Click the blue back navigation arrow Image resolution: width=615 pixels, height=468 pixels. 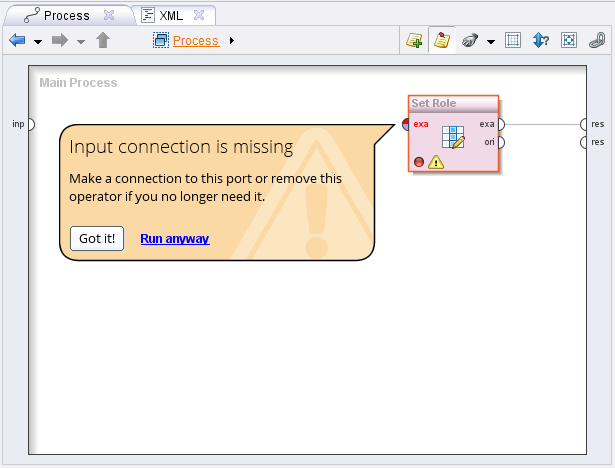(17, 41)
